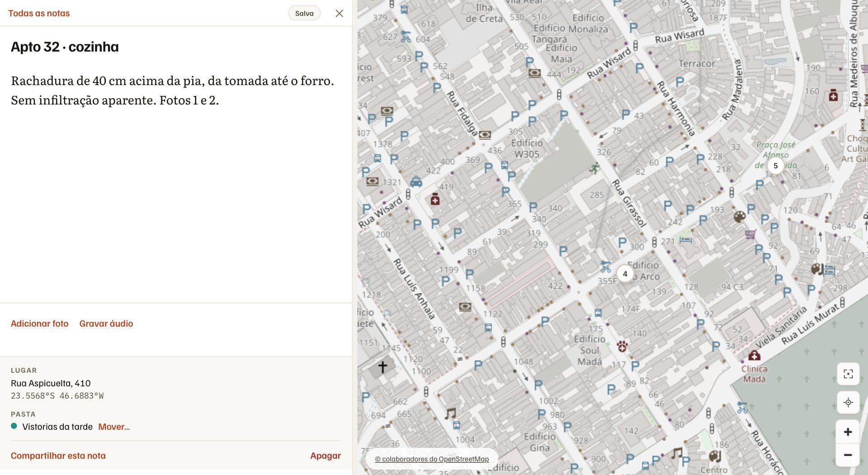Toggle fullscreen map view

click(x=848, y=374)
